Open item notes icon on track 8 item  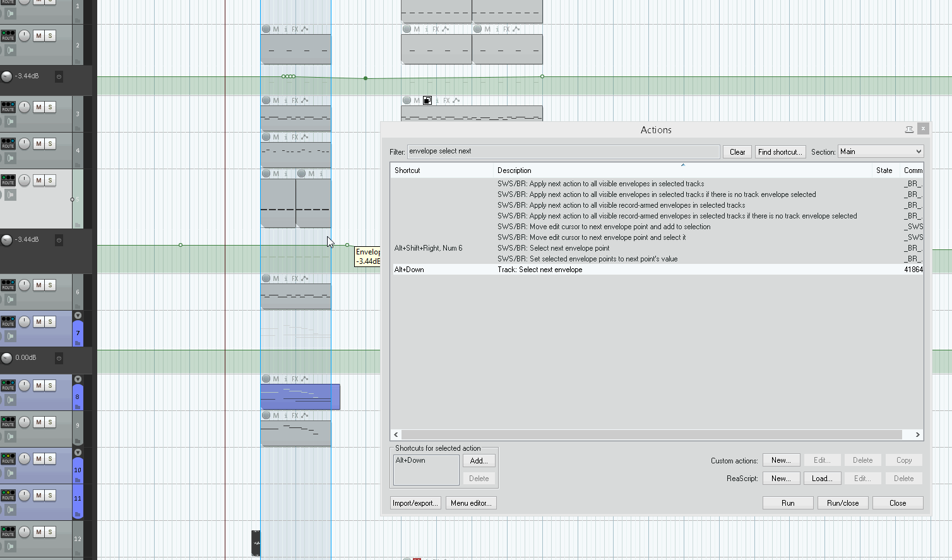tap(286, 379)
